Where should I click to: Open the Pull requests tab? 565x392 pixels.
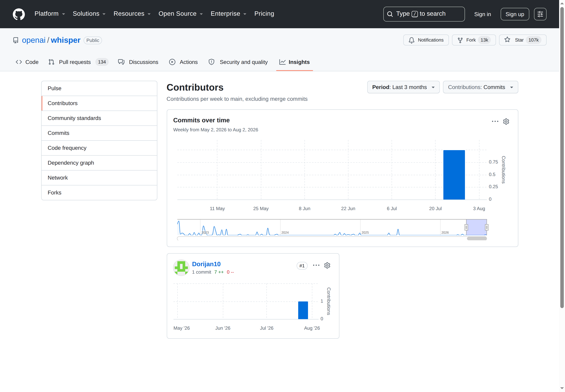coord(78,62)
